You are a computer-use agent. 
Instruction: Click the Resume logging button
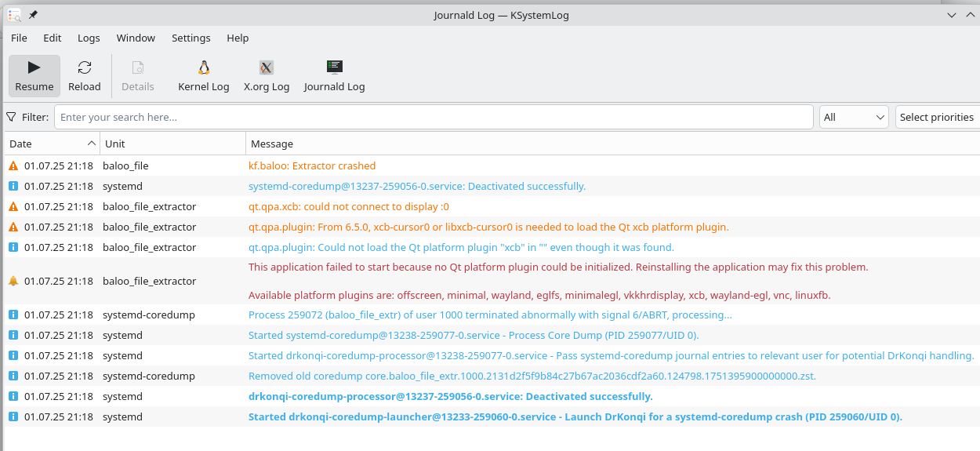click(34, 76)
